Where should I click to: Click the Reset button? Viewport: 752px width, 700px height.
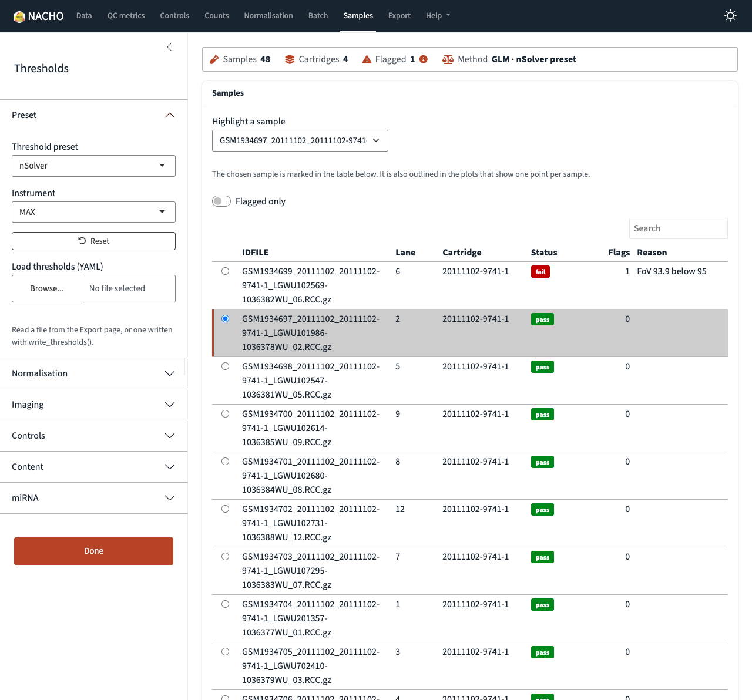click(93, 241)
